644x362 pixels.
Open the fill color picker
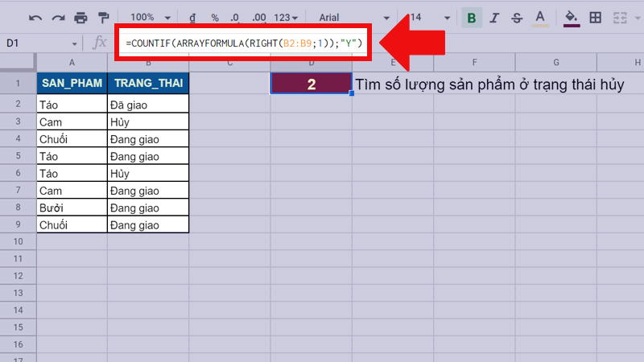(572, 17)
